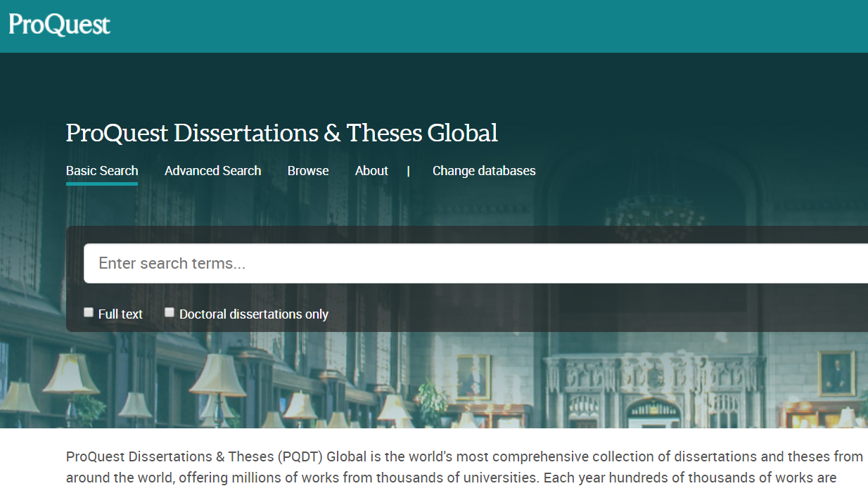Click the PQDT Global description paragraph
868x486 pixels.
[464, 468]
